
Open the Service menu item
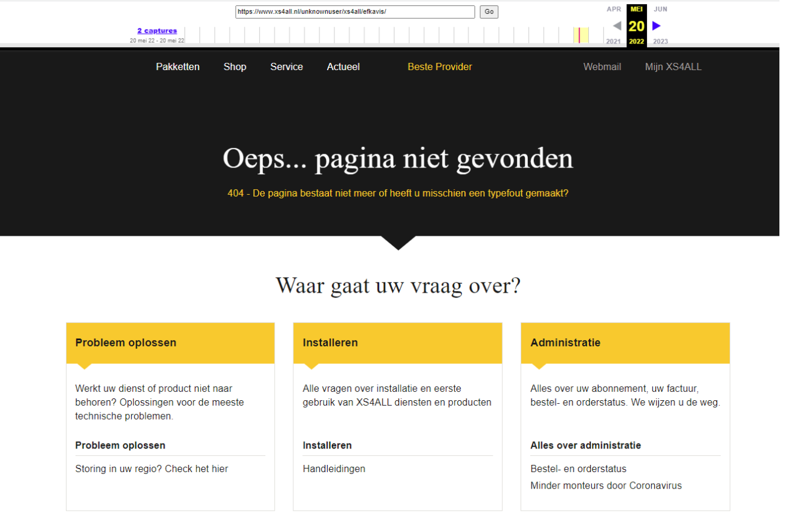pos(287,67)
